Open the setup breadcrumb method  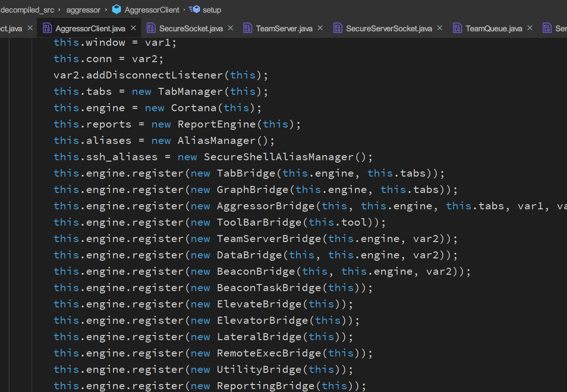(212, 10)
